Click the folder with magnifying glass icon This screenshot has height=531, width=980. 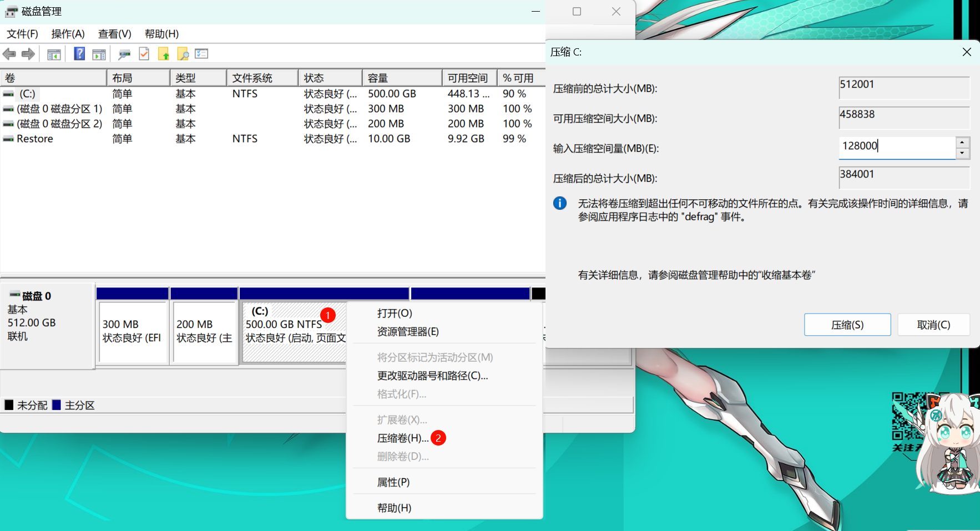[x=183, y=54]
